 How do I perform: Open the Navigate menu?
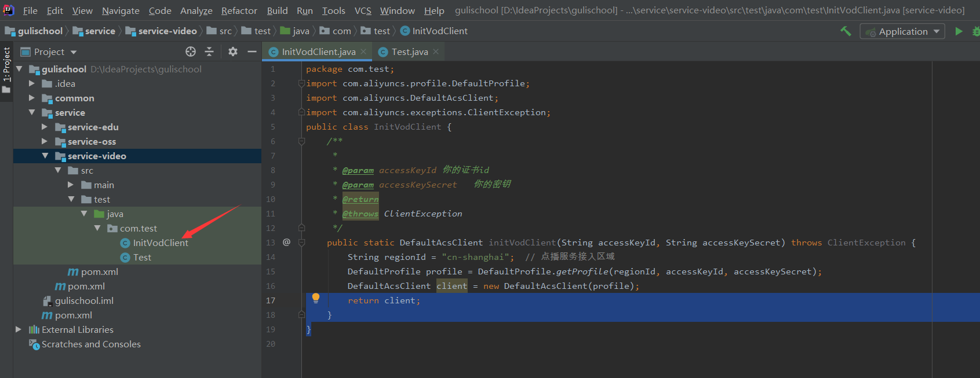pyautogui.click(x=121, y=10)
